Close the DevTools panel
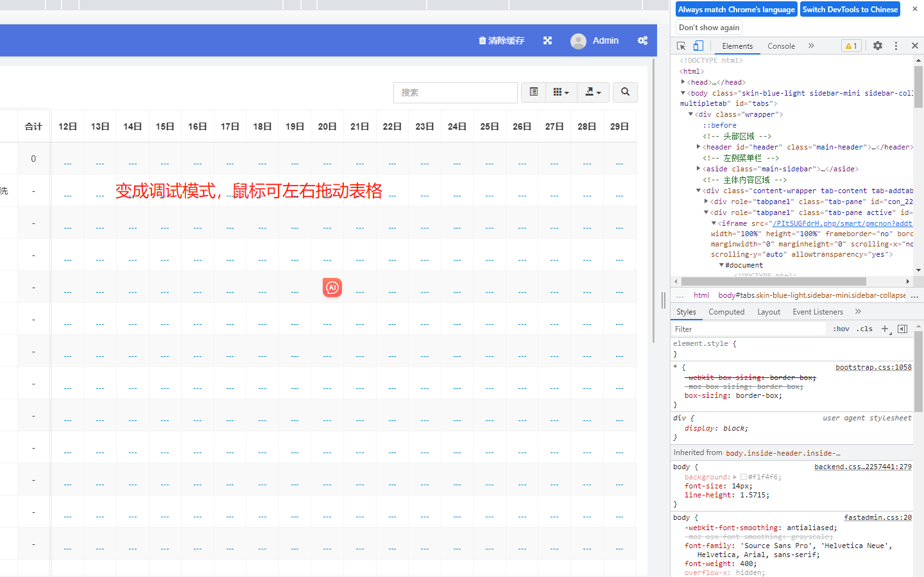Viewport: 924px width, 577px height. [915, 46]
